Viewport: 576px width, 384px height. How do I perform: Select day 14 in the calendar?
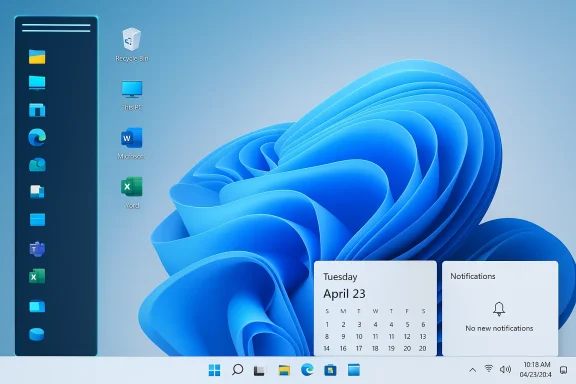pyautogui.click(x=327, y=348)
